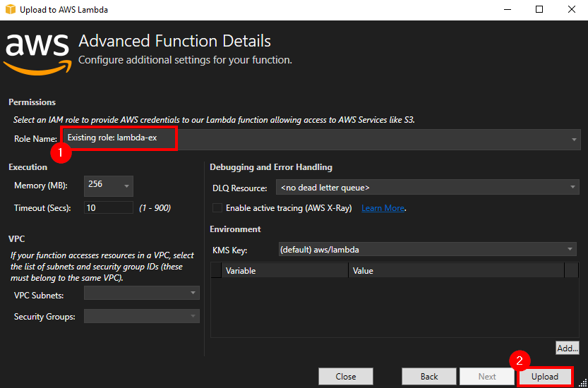Expand the Memory (MB) dropdown
The width and height of the screenshot is (588, 388).
click(x=109, y=186)
